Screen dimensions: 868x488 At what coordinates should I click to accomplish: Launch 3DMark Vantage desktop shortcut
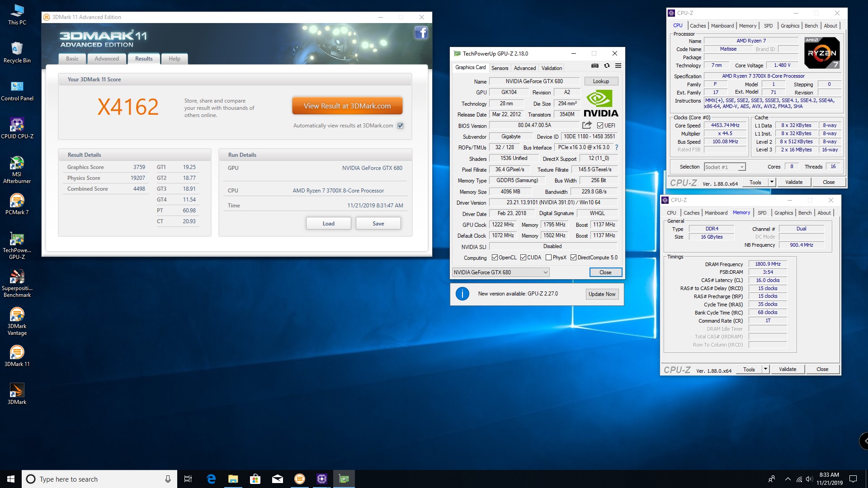tap(17, 321)
